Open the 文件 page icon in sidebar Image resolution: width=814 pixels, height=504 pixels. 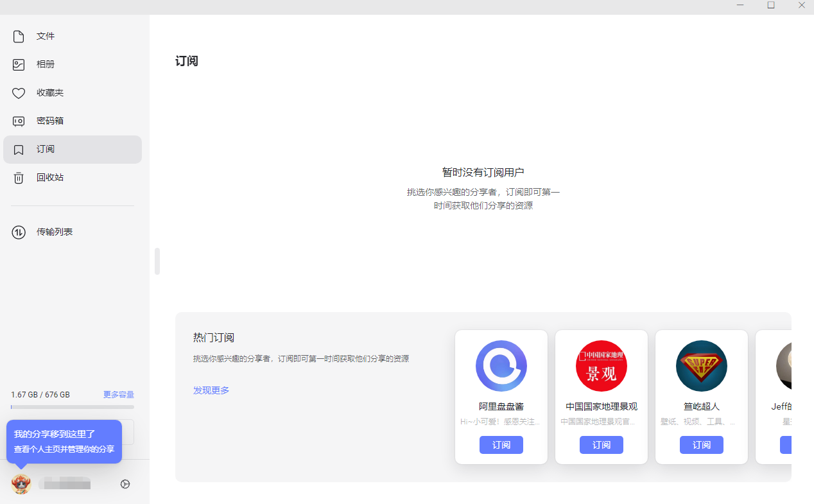click(x=18, y=36)
